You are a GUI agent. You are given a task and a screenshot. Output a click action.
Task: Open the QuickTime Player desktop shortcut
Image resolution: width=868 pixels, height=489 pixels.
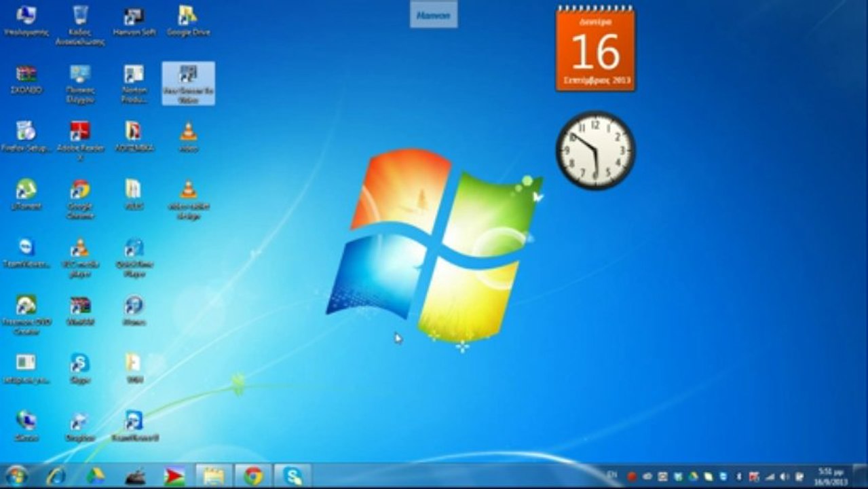tap(134, 258)
